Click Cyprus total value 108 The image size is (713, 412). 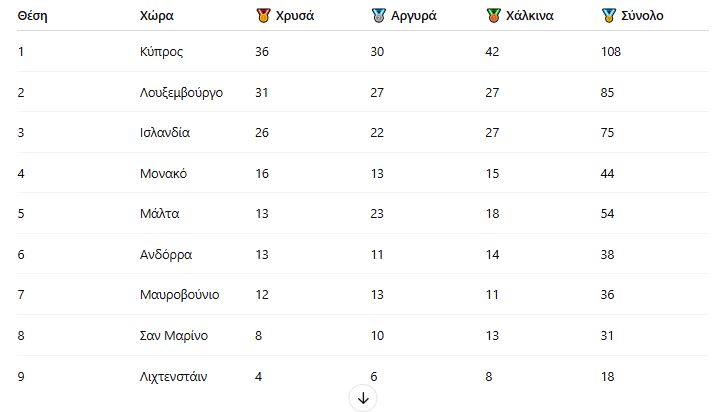click(611, 52)
